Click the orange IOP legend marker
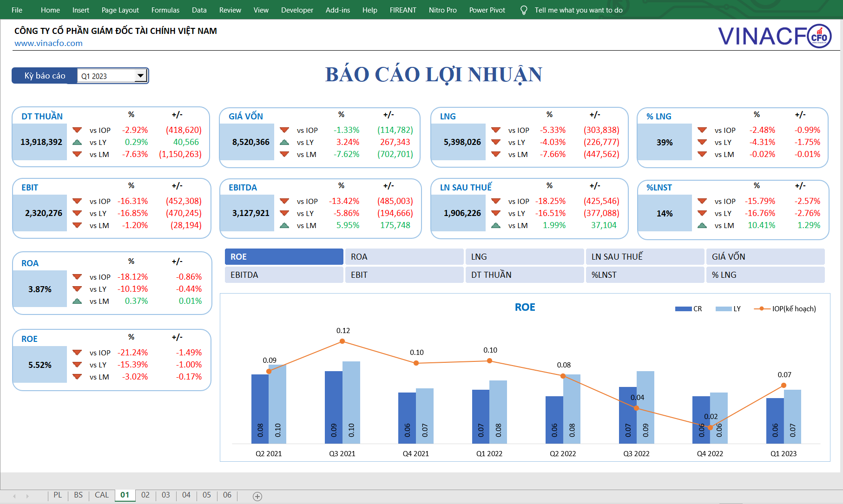Screen dimensions: 843x504 tap(761, 309)
